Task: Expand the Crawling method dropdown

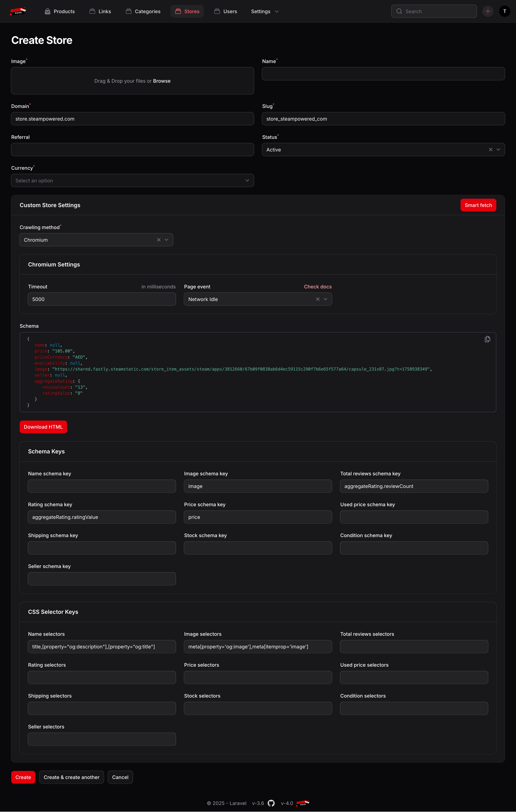Action: pos(166,240)
